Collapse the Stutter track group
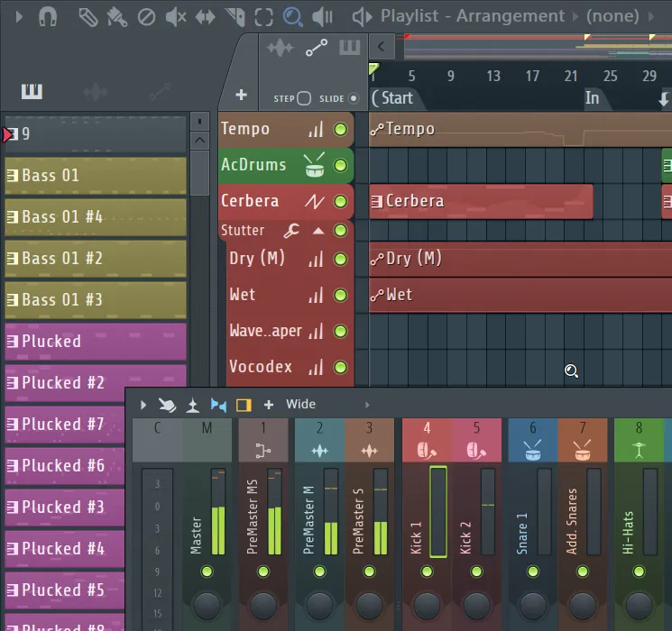The image size is (672, 631). tap(318, 231)
